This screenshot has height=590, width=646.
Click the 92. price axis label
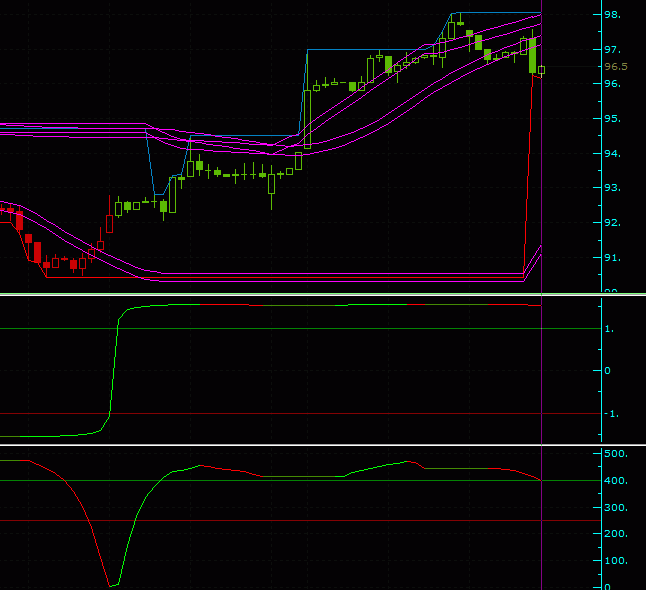pyautogui.click(x=612, y=223)
